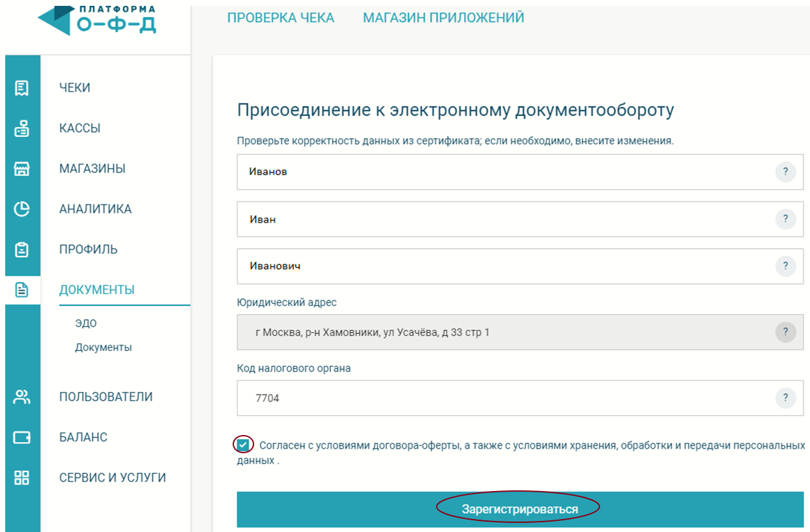Viewport: 810px width, 532px height.
Task: Open help hint for Иванов field
Action: click(785, 172)
